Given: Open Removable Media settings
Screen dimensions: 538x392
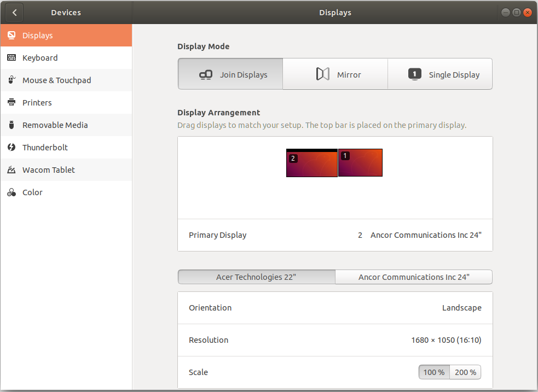Looking at the screenshot, I should [66, 125].
